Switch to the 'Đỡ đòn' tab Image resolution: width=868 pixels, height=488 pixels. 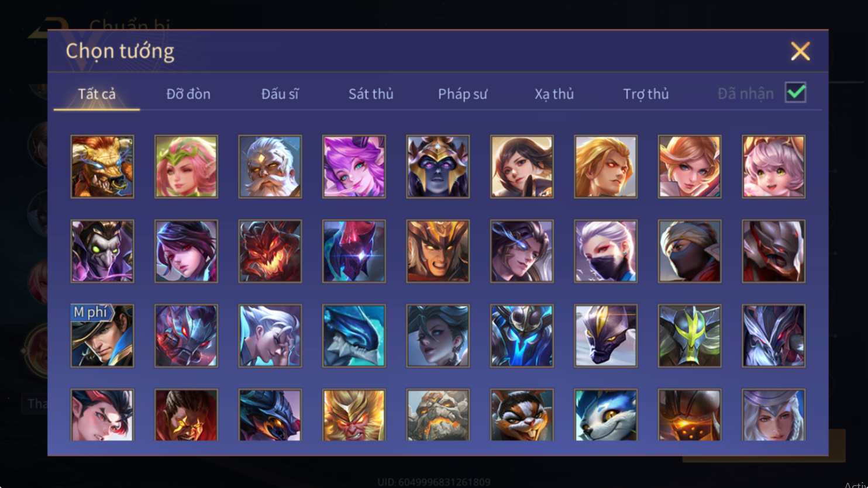tap(188, 94)
